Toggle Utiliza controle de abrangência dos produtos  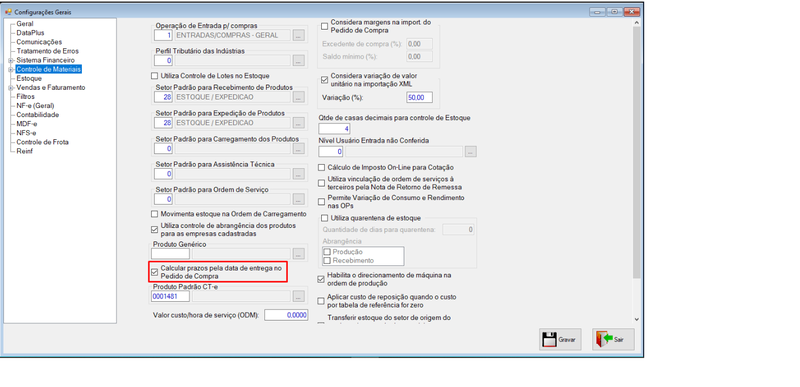(155, 229)
